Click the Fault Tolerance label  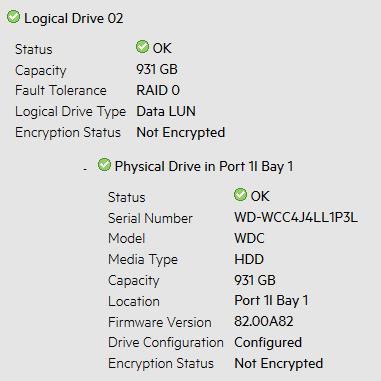(61, 90)
